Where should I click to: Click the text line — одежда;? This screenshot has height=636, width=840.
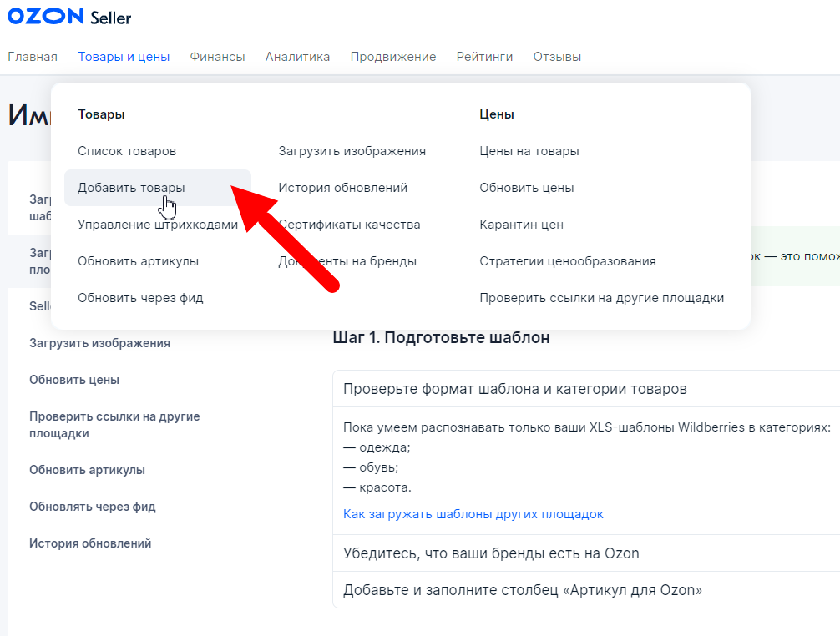click(x=377, y=447)
